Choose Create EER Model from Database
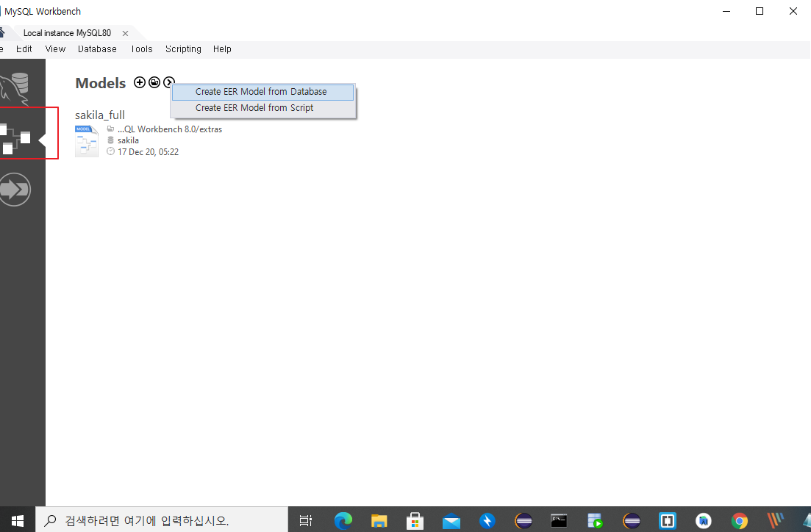Viewport: 811px width, 532px height. pyautogui.click(x=262, y=92)
